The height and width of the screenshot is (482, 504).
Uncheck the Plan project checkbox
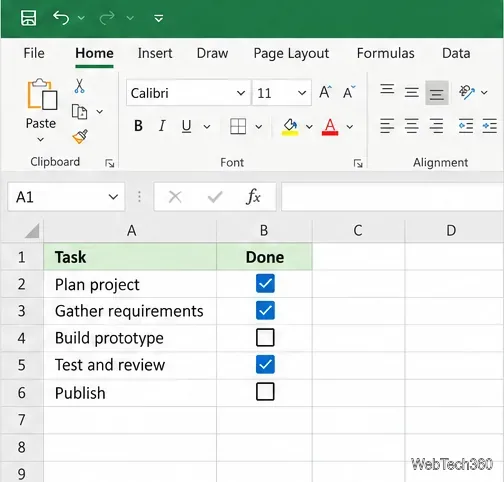click(x=265, y=284)
